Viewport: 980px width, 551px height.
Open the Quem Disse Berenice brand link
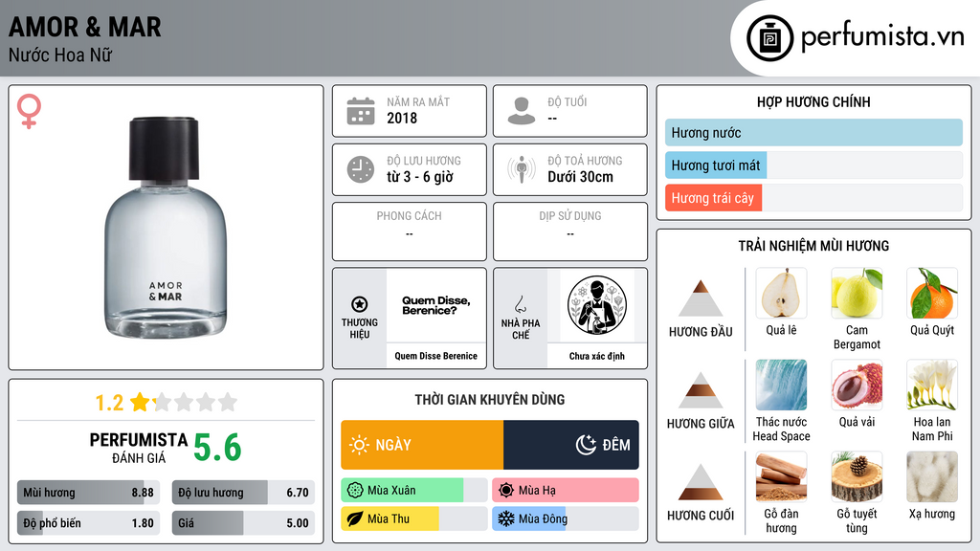click(x=435, y=356)
